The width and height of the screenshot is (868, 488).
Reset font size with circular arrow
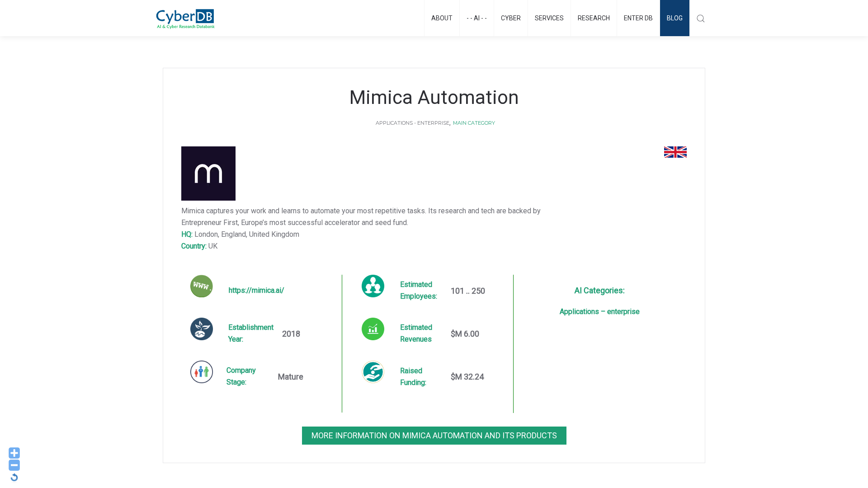(x=14, y=477)
